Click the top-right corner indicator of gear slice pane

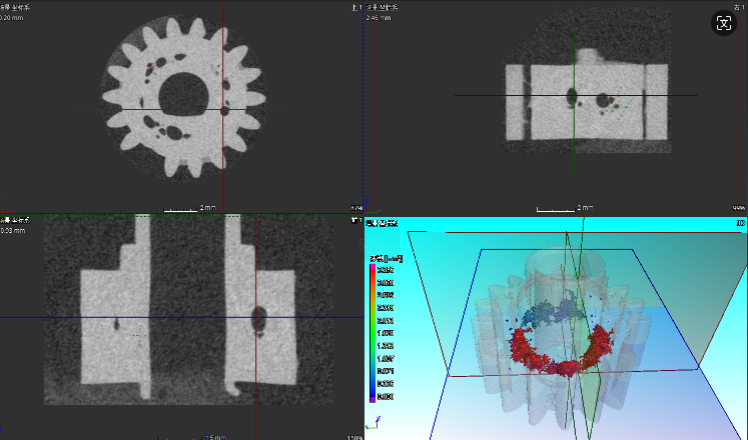click(354, 8)
